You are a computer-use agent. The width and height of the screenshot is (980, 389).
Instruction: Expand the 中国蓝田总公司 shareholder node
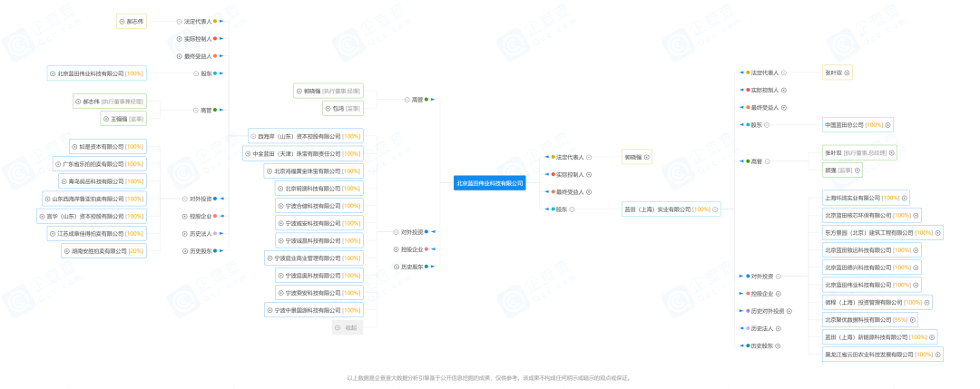point(887,125)
